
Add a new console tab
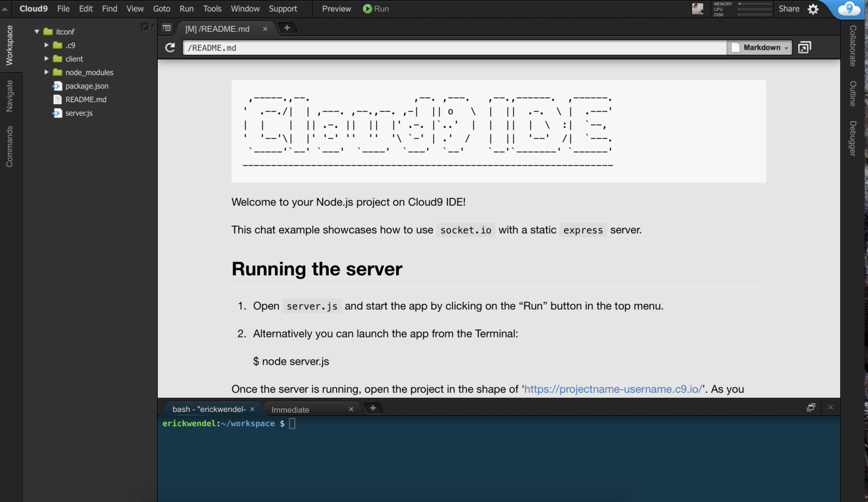tap(373, 408)
